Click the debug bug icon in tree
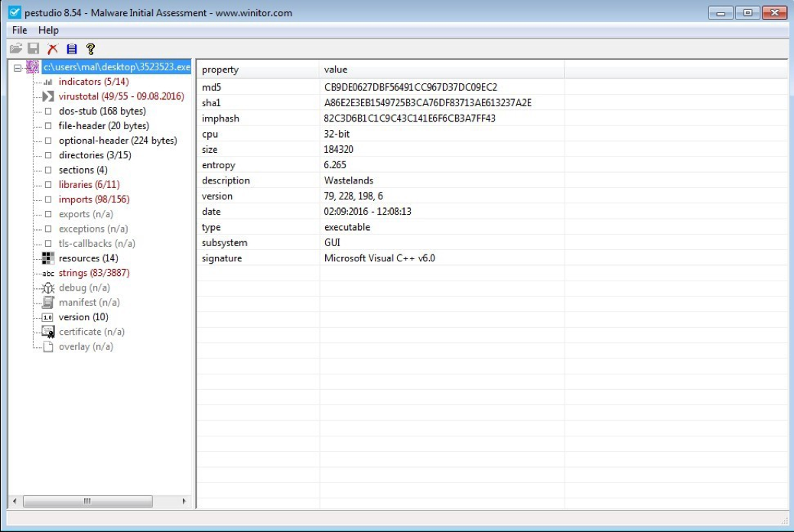The height and width of the screenshot is (532, 794). point(48,287)
